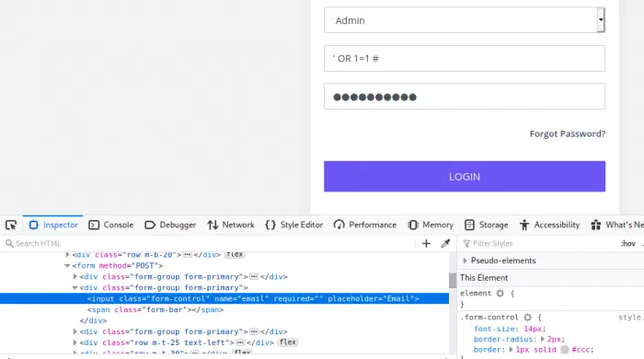Click the closing </div> tag line
The image size is (644, 359).
pos(93,320)
